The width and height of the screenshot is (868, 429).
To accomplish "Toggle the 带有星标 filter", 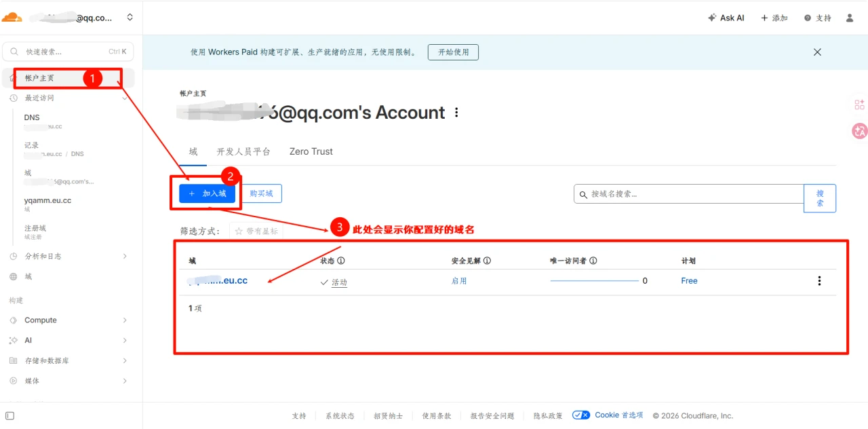I will pos(256,231).
